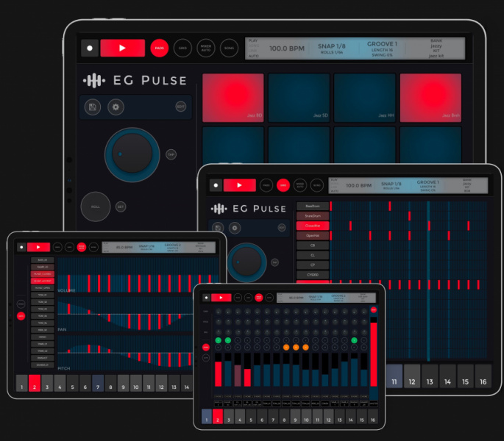Select the OpenHat track row
This screenshot has height=441, width=504.
tap(313, 235)
